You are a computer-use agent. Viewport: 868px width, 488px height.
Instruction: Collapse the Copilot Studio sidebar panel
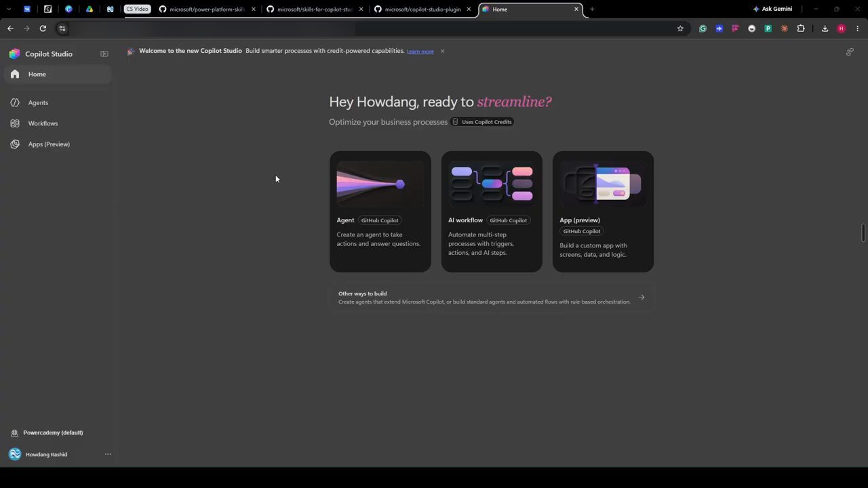pyautogui.click(x=104, y=54)
